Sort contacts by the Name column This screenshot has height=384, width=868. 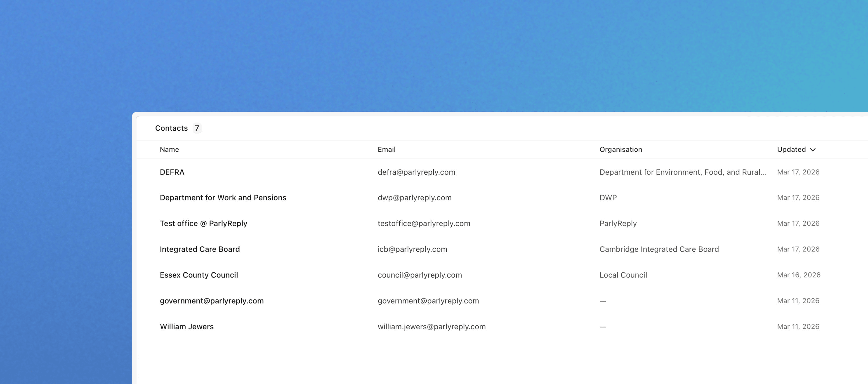169,149
